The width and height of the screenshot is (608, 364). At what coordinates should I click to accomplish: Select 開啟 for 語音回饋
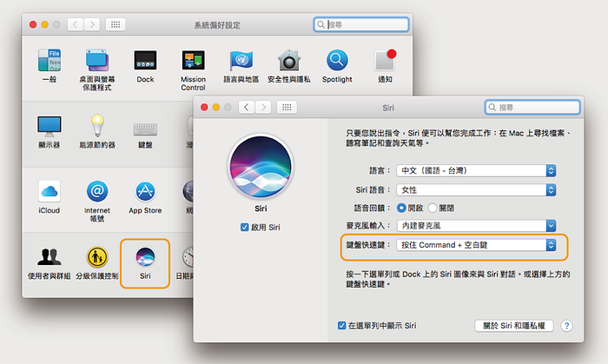tap(401, 208)
